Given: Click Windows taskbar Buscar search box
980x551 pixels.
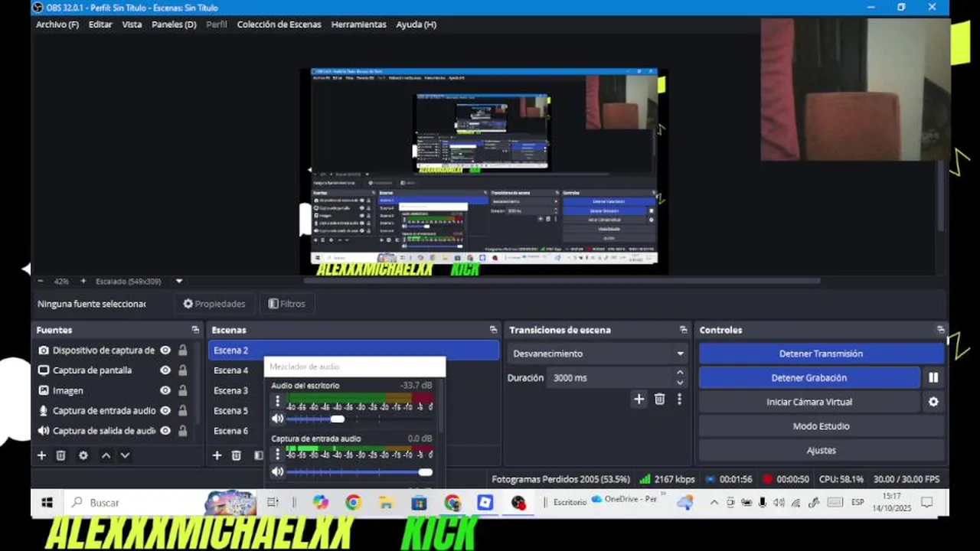Looking at the screenshot, I should 132,503.
